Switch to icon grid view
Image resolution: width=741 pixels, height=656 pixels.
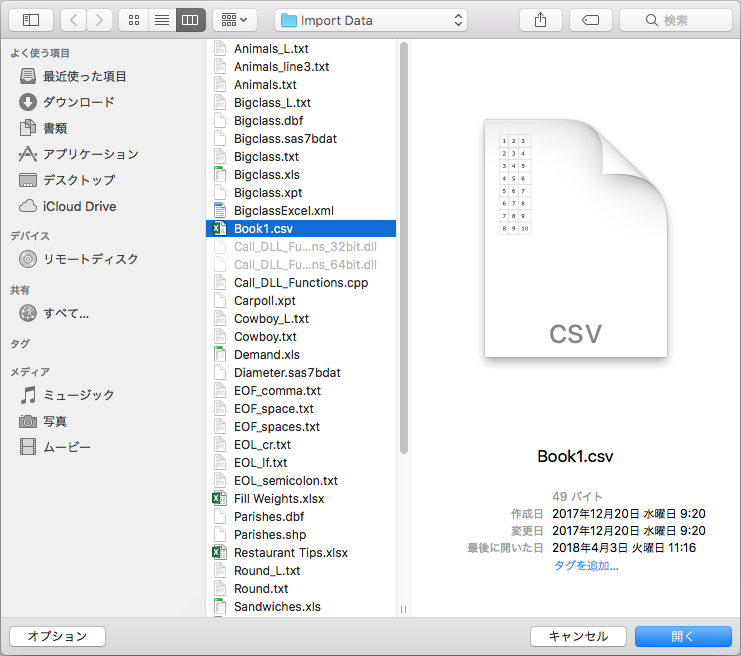click(134, 20)
